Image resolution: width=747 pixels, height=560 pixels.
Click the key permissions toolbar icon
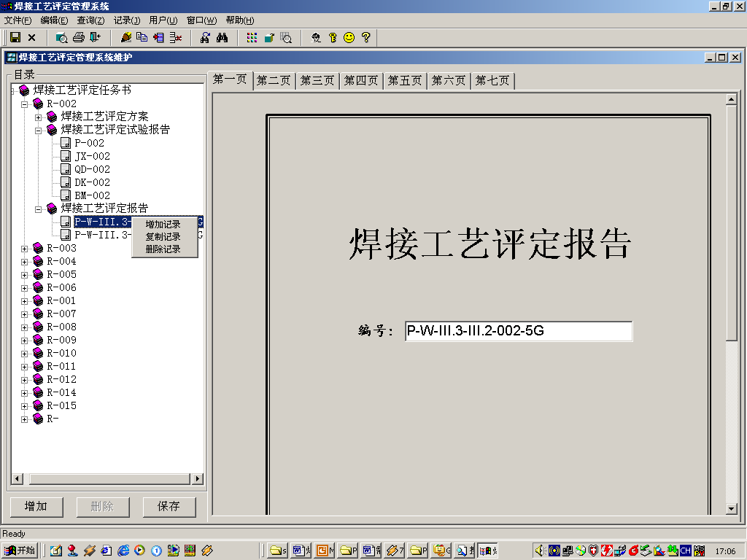point(334,37)
